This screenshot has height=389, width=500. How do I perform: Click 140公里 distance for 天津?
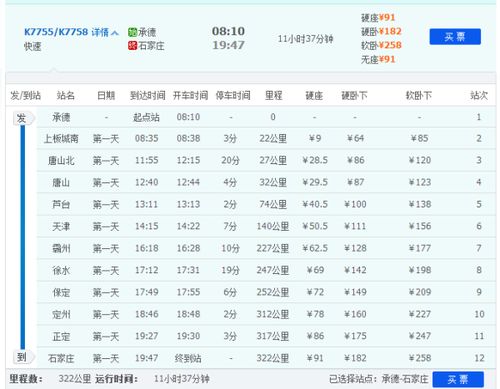(273, 226)
